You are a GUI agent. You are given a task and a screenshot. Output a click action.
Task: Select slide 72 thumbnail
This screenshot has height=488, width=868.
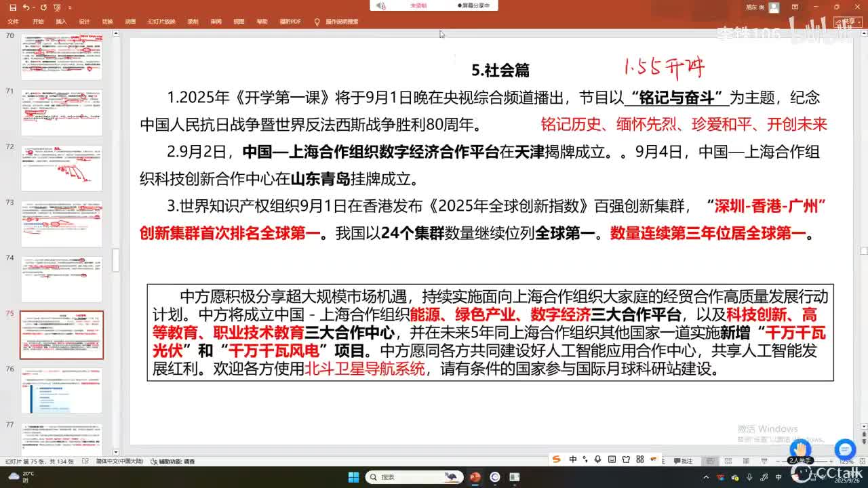[x=62, y=168]
